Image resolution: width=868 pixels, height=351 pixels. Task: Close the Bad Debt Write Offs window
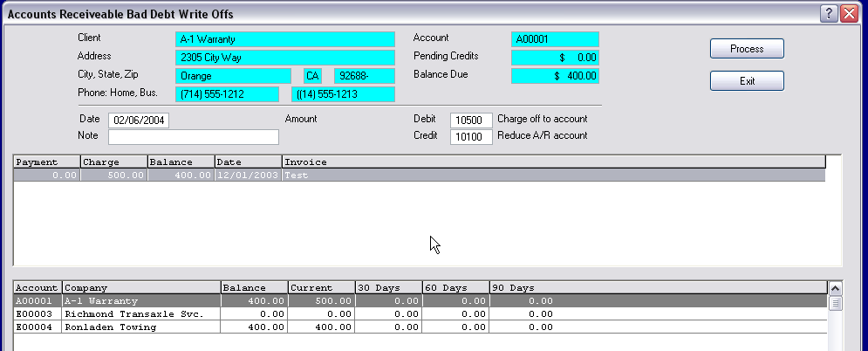[850, 14]
